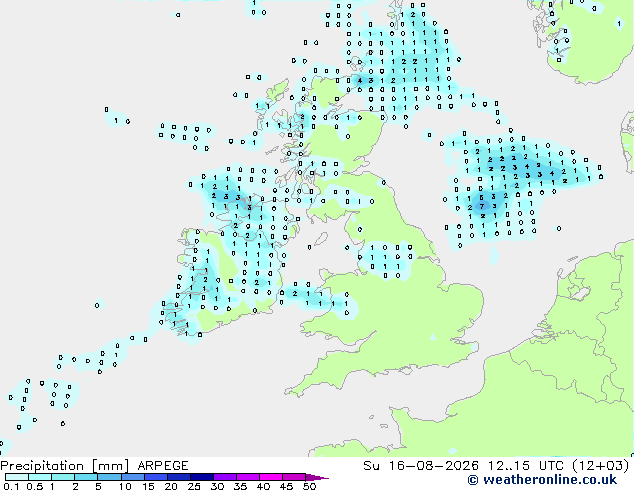Screen dimensions: 634x490
Task: Click legend swatch between 5 and 10
Action: (x=109, y=477)
